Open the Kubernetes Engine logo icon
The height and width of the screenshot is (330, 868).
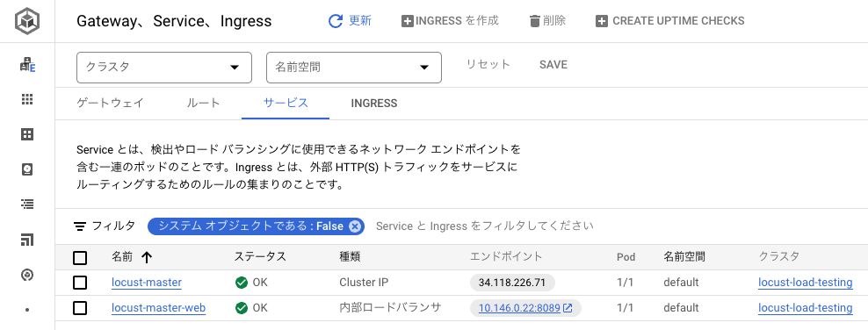coord(27,21)
